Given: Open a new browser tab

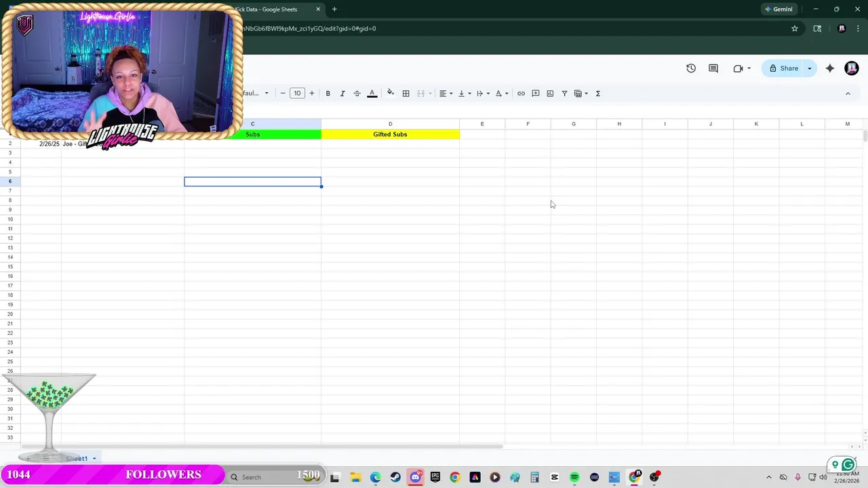Looking at the screenshot, I should click(334, 9).
